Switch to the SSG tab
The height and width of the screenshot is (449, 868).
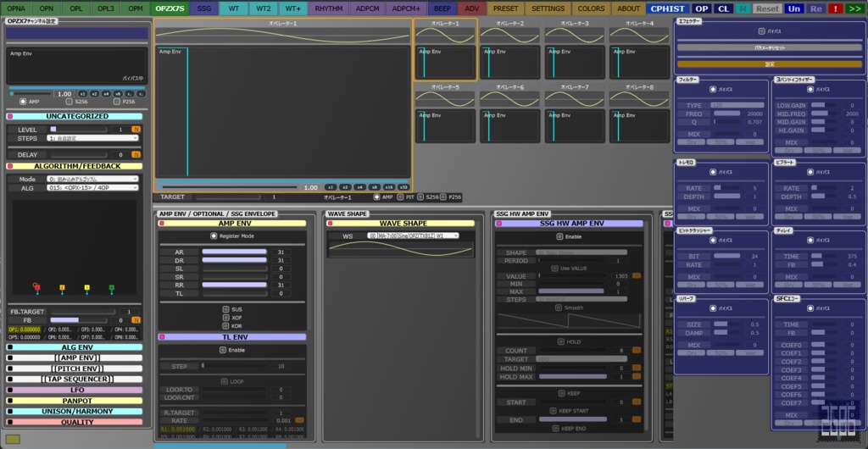point(203,8)
